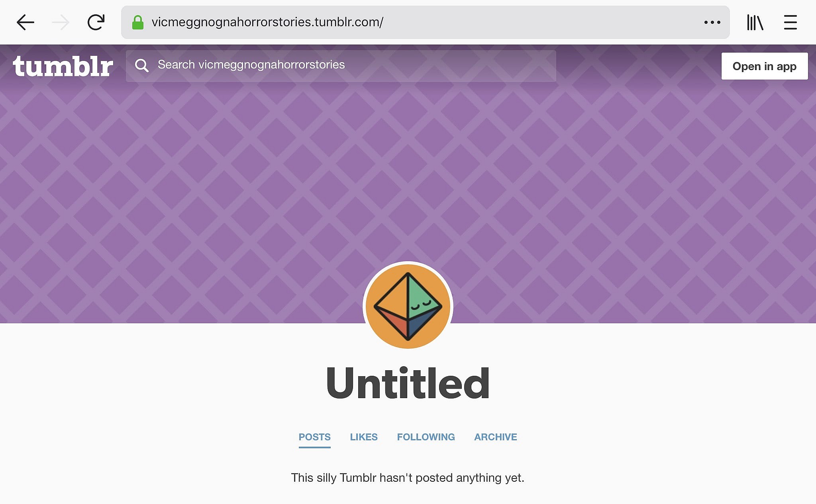Open the Archive tab
The width and height of the screenshot is (816, 504).
pyautogui.click(x=496, y=437)
